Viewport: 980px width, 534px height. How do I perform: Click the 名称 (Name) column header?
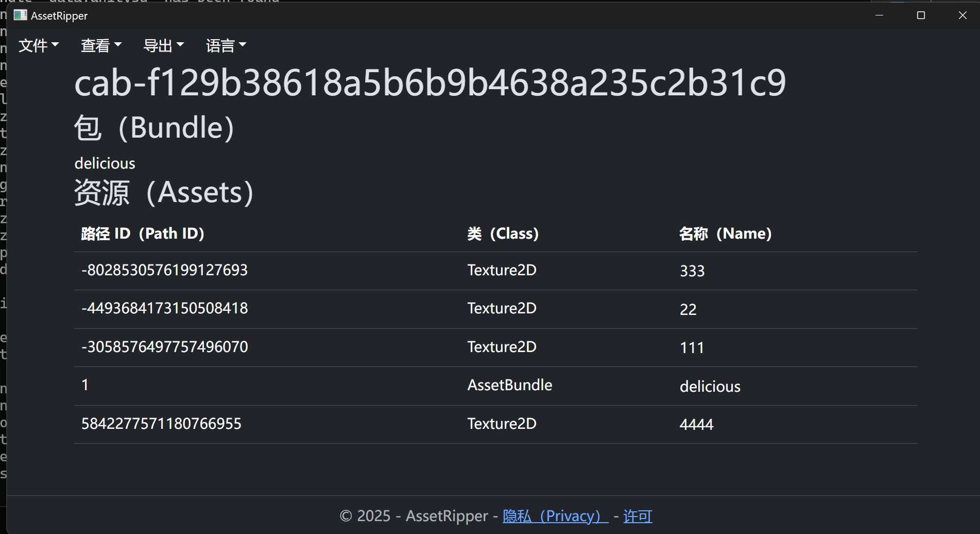725,233
